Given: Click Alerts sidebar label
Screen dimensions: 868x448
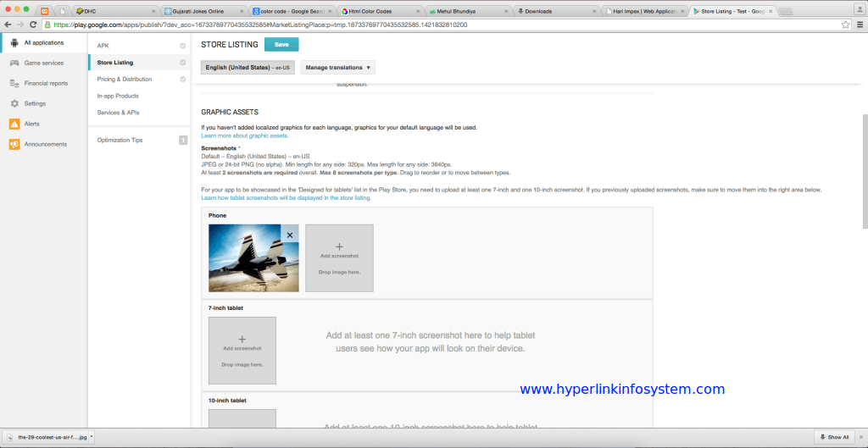Looking at the screenshot, I should click(31, 124).
